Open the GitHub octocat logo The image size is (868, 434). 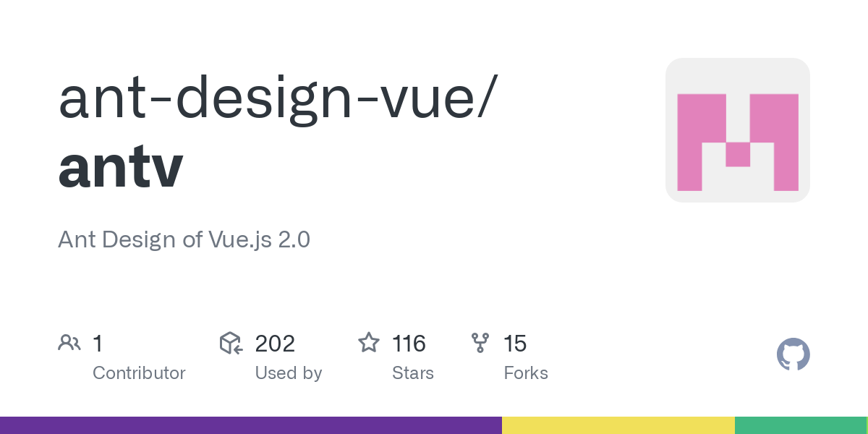pos(793,354)
